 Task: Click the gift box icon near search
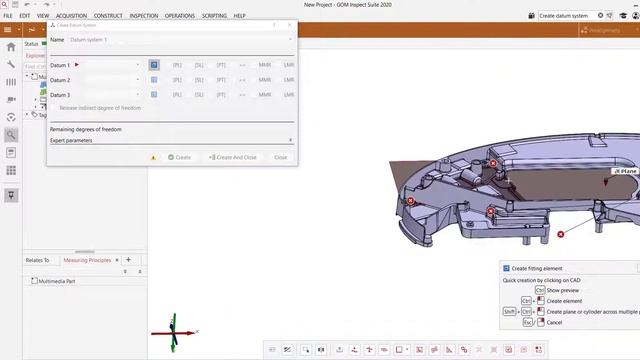click(531, 16)
